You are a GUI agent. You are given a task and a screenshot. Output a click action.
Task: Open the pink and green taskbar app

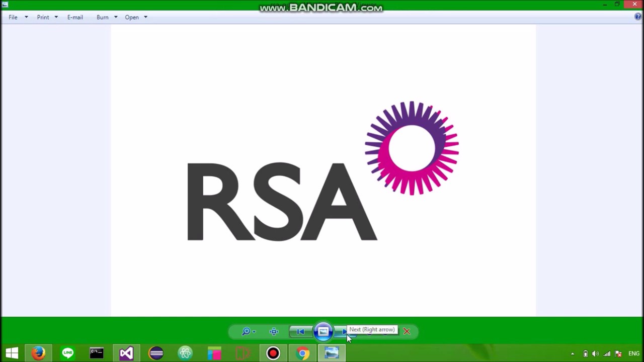pos(214,353)
